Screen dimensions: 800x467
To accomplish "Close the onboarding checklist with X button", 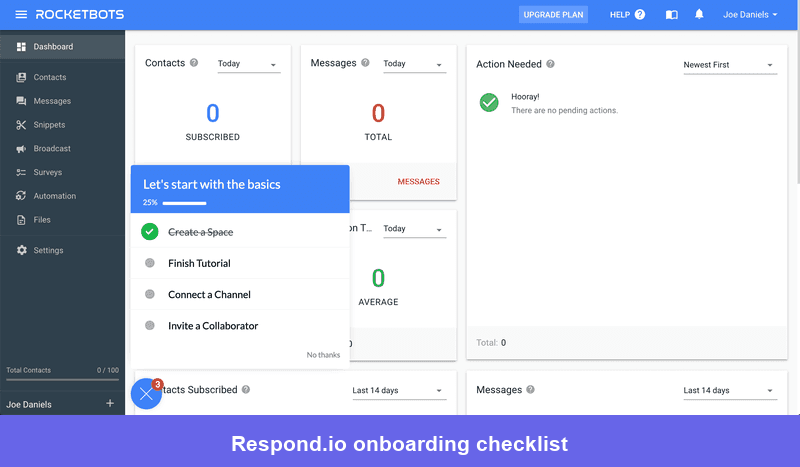I will [x=146, y=394].
